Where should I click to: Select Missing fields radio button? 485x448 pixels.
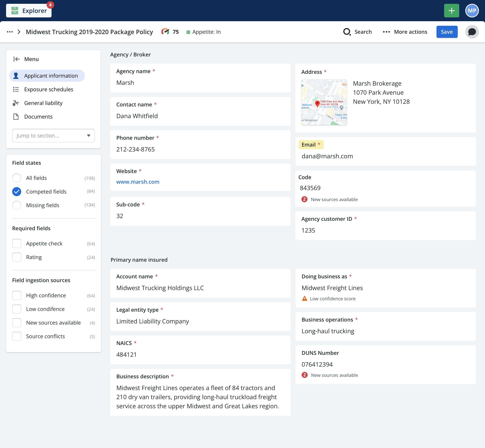17,205
